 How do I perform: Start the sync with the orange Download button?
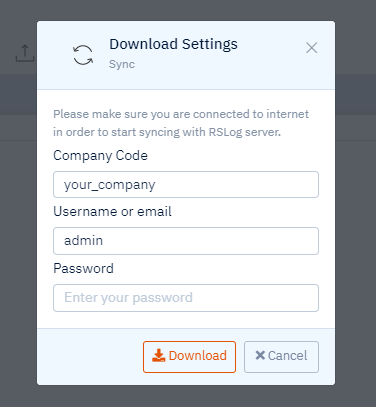point(189,357)
